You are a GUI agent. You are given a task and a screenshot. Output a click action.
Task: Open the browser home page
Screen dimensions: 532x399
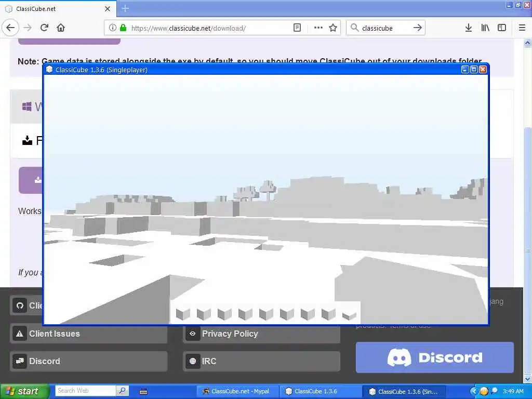[x=61, y=28]
